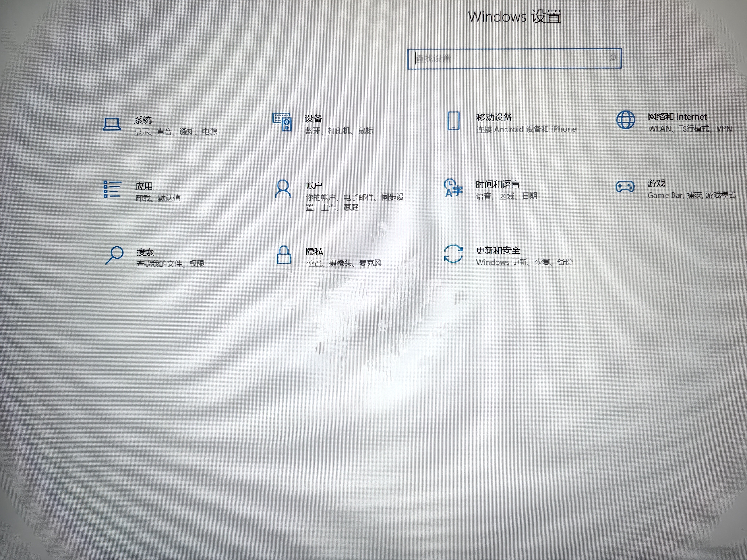
Task: Click the text 位置、摄像头、麦克风
Action: pos(344,263)
